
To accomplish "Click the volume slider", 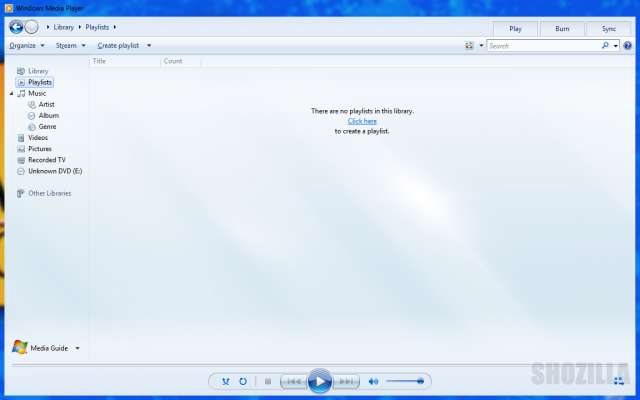I will point(404,382).
